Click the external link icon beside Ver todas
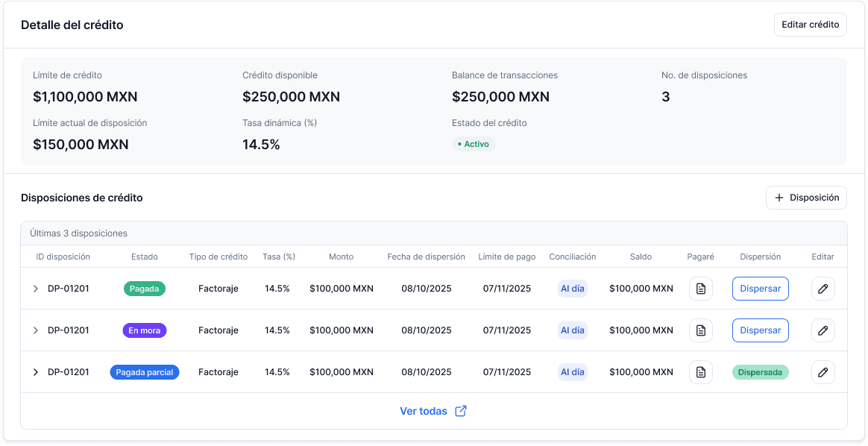The image size is (868, 446). tap(461, 410)
